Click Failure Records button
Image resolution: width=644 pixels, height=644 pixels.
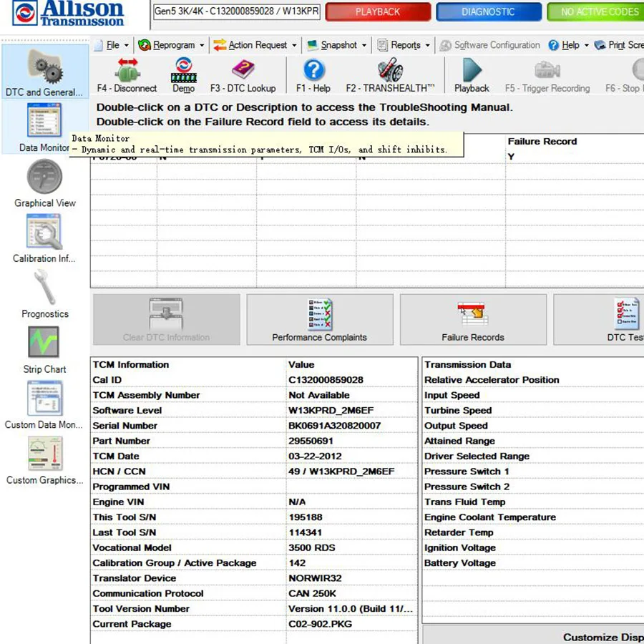point(473,320)
